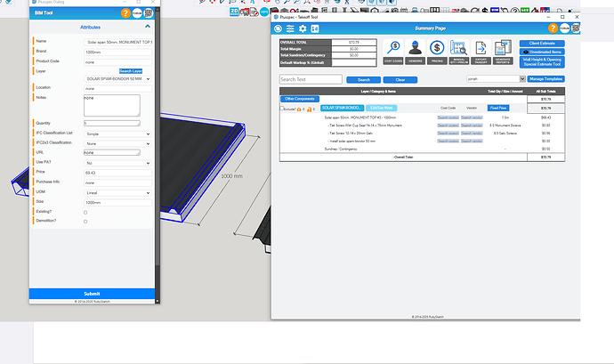Click the second orange lock icon beside Exclude

pyautogui.click(x=309, y=109)
